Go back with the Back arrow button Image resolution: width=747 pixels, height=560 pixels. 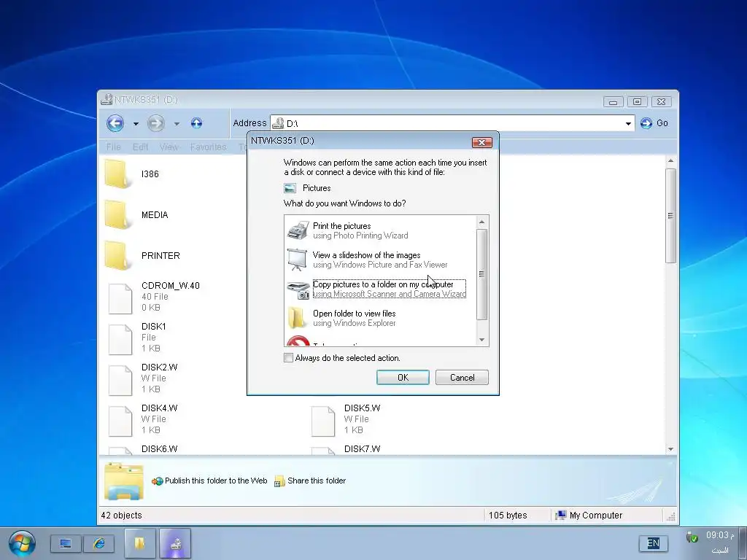click(115, 123)
